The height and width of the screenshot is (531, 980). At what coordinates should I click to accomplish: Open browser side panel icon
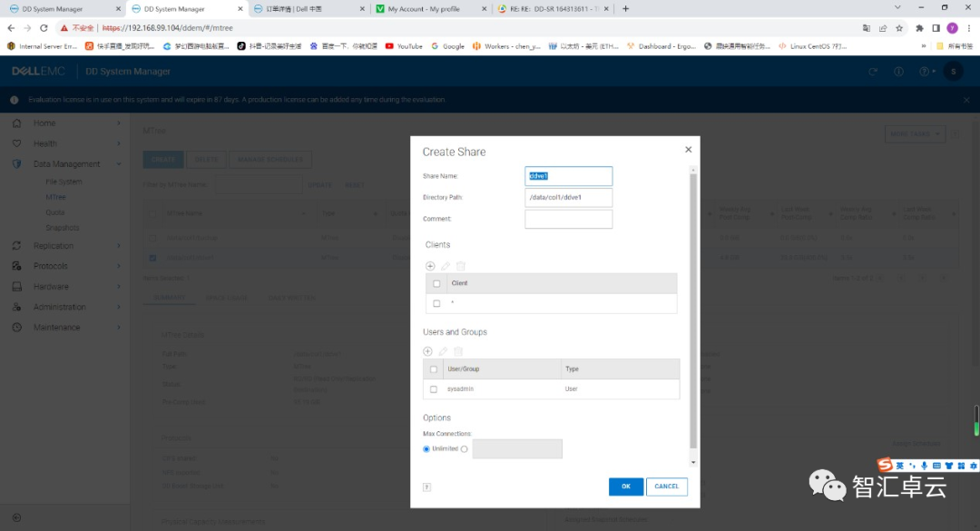936,28
